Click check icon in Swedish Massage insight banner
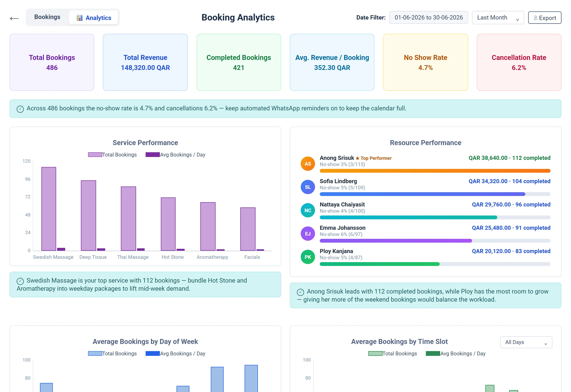The height and width of the screenshot is (392, 571). tap(20, 281)
